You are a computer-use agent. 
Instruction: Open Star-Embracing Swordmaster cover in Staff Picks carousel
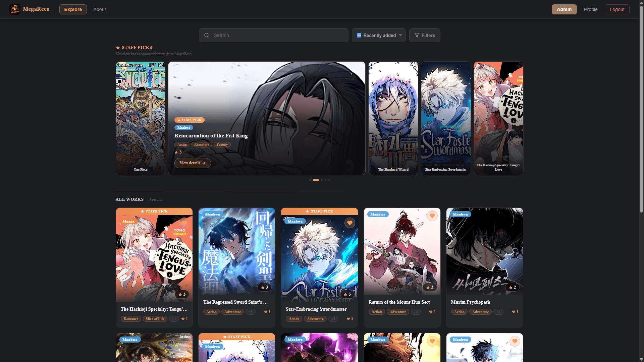coord(446,118)
